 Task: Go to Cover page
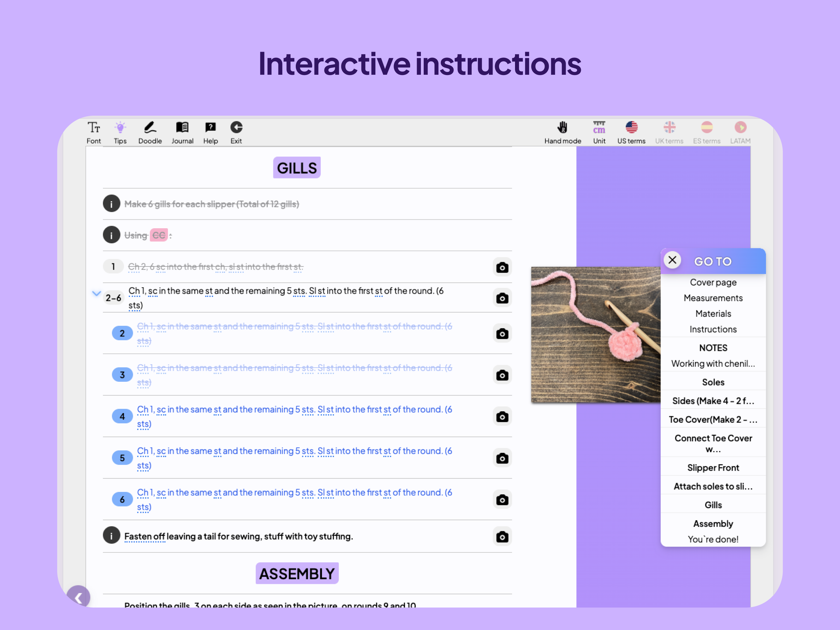(713, 282)
